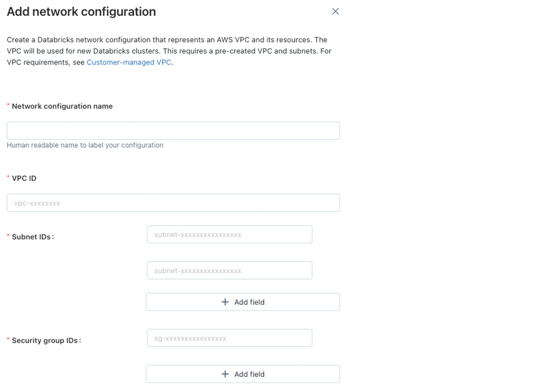Screen dimensions: 538x392
Task: Click the "Human readable name" helper text
Action: (85, 145)
